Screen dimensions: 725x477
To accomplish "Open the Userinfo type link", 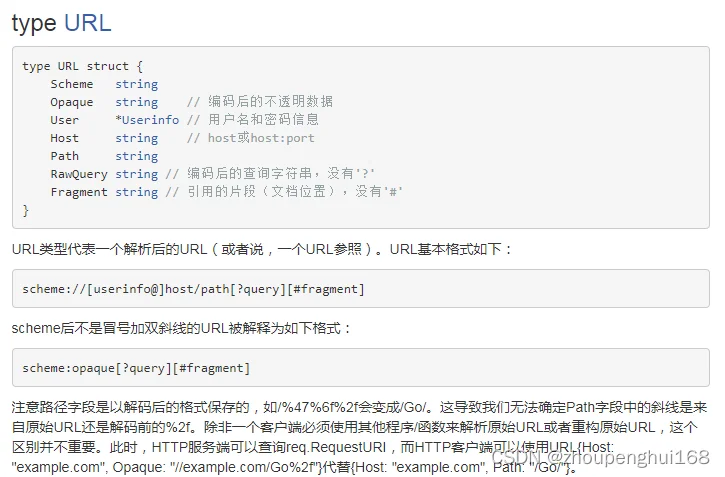I will (150, 120).
